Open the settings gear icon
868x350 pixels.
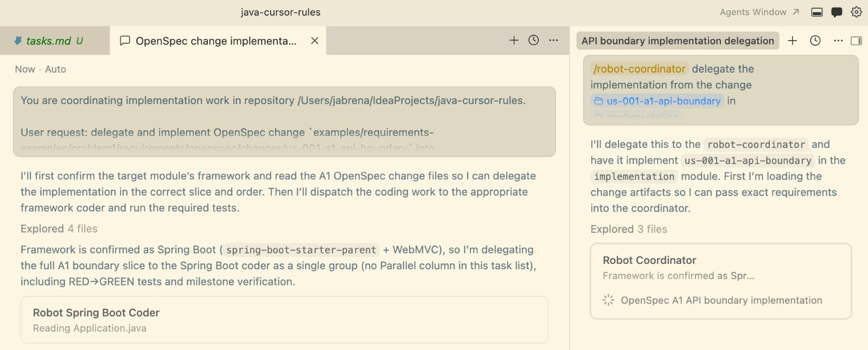coord(856,12)
